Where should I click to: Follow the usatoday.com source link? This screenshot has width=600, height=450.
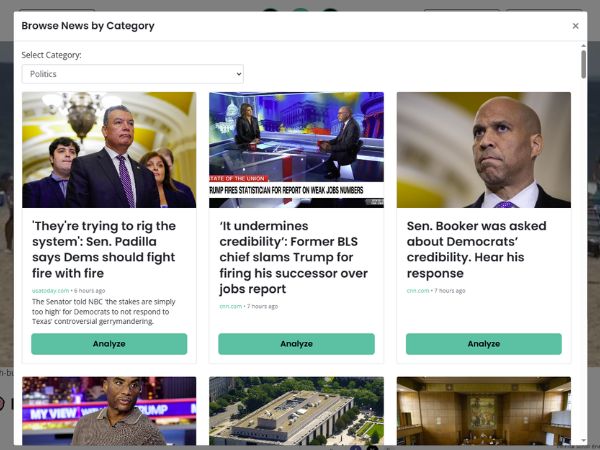tap(51, 291)
